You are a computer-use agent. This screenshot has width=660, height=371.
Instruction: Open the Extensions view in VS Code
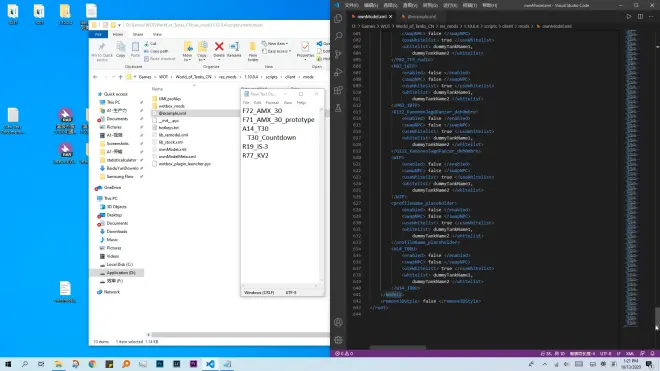coord(338,91)
